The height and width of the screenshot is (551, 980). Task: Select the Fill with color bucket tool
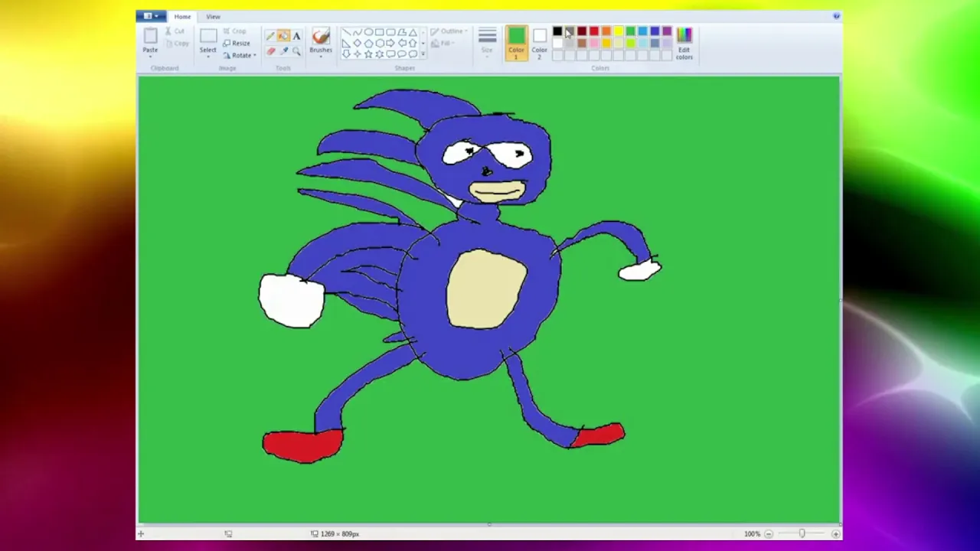[283, 36]
